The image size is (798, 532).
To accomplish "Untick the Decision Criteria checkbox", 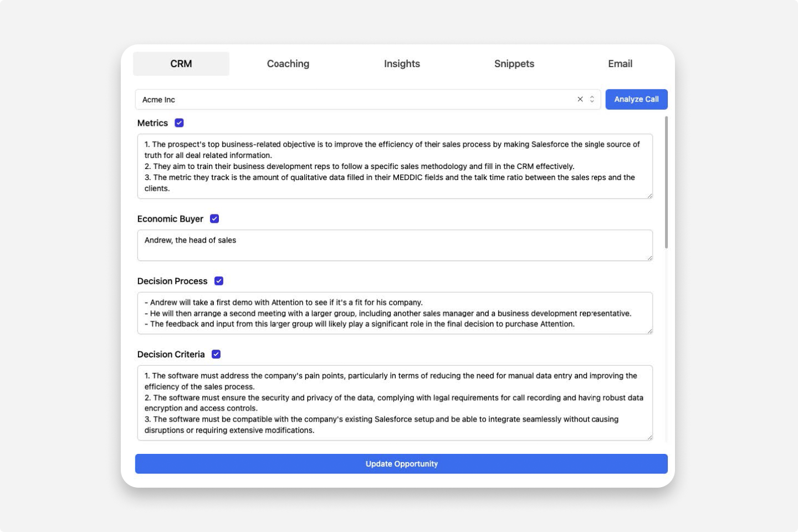I will point(216,354).
